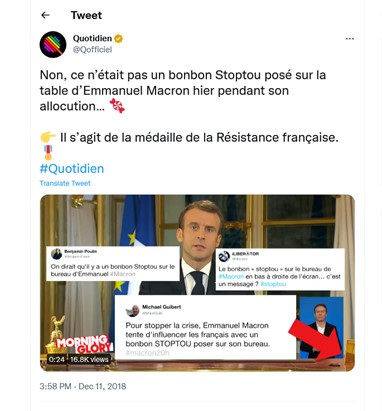This screenshot has height=411, width=382.
Task: Open the Quotidien display name
Action: [x=92, y=38]
